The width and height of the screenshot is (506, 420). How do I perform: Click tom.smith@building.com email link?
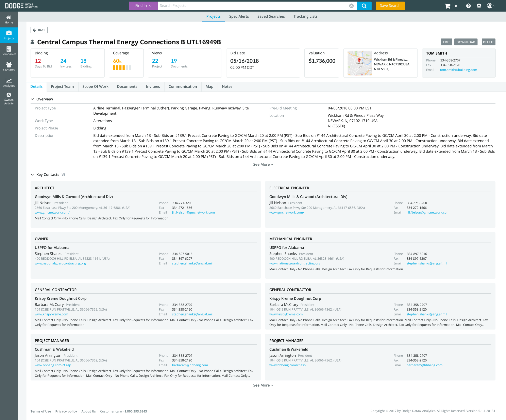(458, 70)
